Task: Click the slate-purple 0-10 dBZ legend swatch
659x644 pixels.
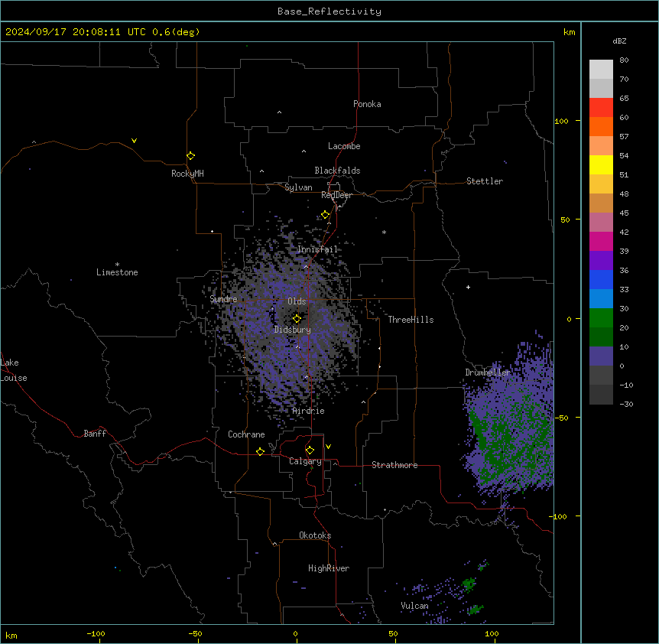Action: click(x=601, y=356)
